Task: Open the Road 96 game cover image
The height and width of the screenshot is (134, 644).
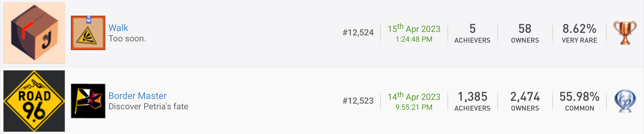Action: pyautogui.click(x=34, y=101)
